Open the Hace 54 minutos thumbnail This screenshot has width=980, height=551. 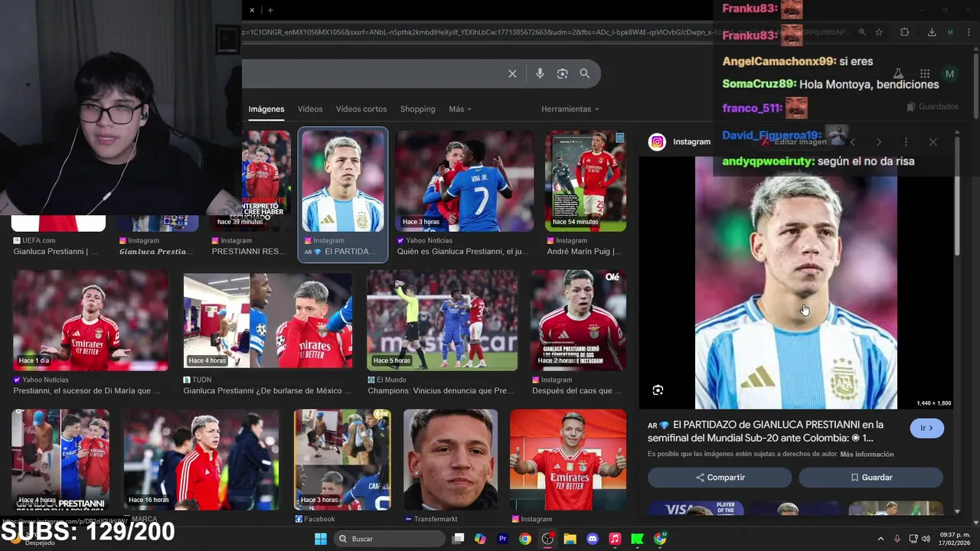click(586, 181)
